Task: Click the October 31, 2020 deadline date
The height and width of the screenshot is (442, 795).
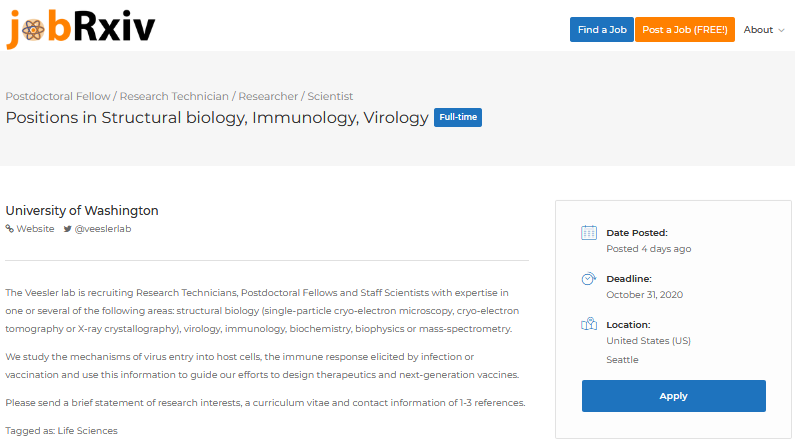Action: click(x=644, y=294)
